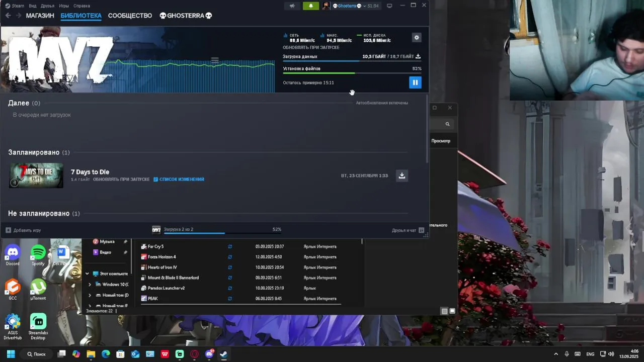Click the Автообновления включены text
Screen dimensions: 644x362
(382, 103)
